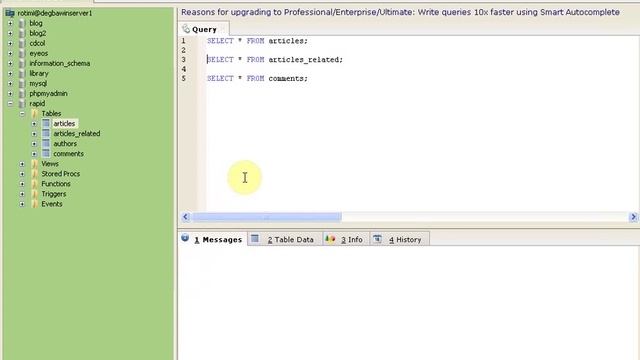Expand the cdcol database node
Viewport: 640px width, 360px height.
[10, 43]
